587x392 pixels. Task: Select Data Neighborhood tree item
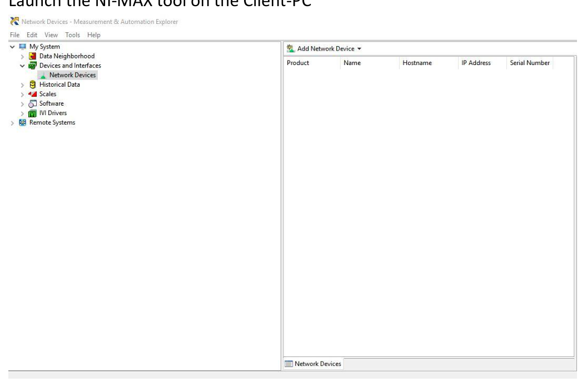[67, 56]
